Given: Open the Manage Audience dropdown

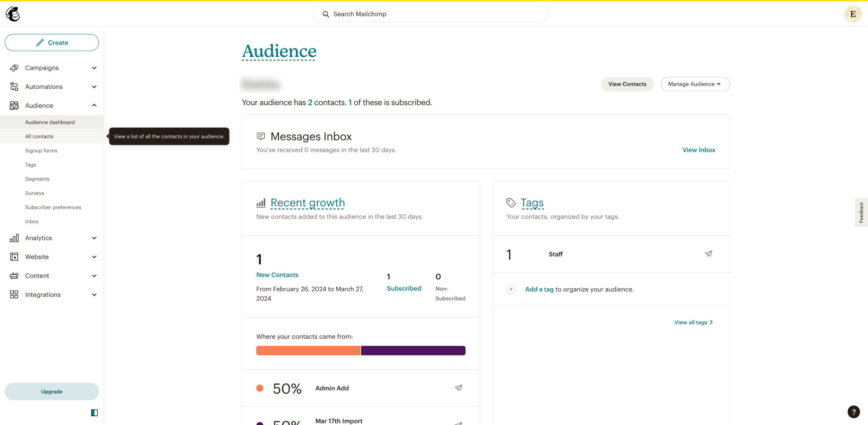Looking at the screenshot, I should [x=695, y=84].
